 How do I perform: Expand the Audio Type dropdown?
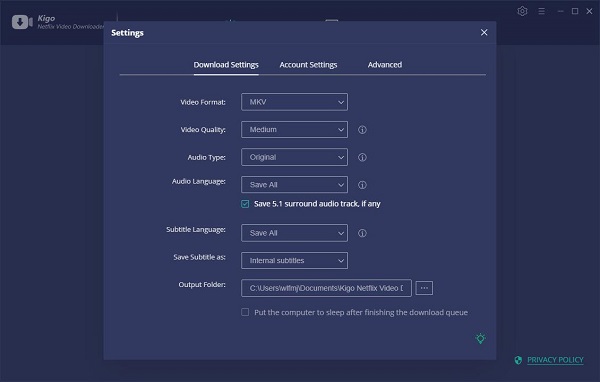(x=294, y=157)
